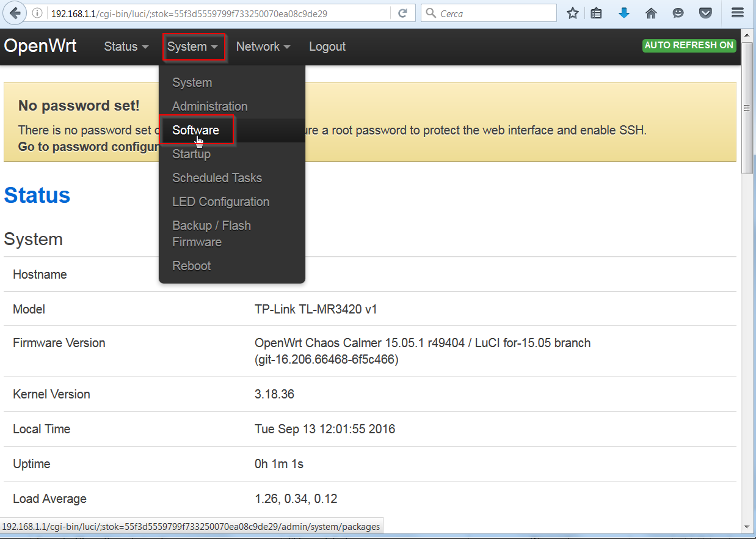The image size is (756, 539).
Task: Collapse the System dropdown menu
Action: coord(193,46)
